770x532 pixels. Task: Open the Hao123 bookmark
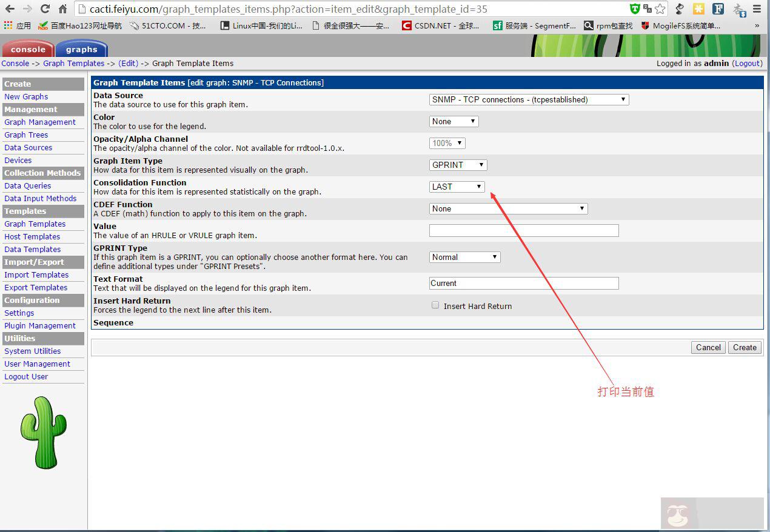coord(80,25)
